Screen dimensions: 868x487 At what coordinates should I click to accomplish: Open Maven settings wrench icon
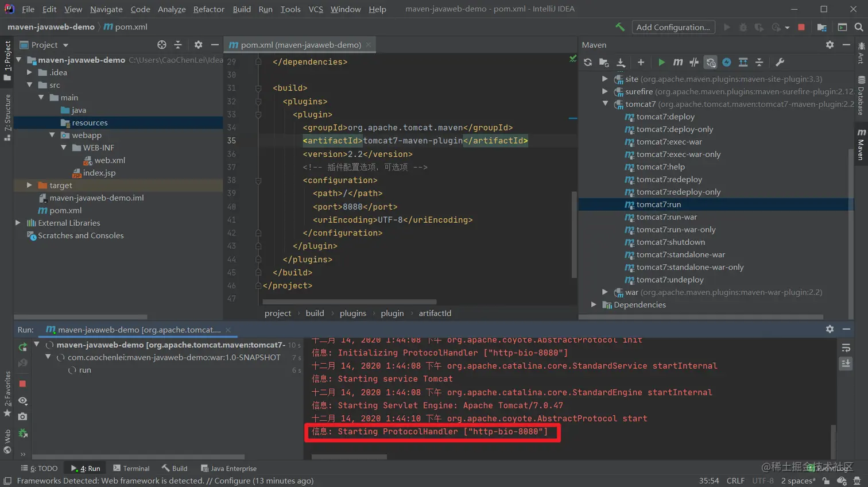780,62
